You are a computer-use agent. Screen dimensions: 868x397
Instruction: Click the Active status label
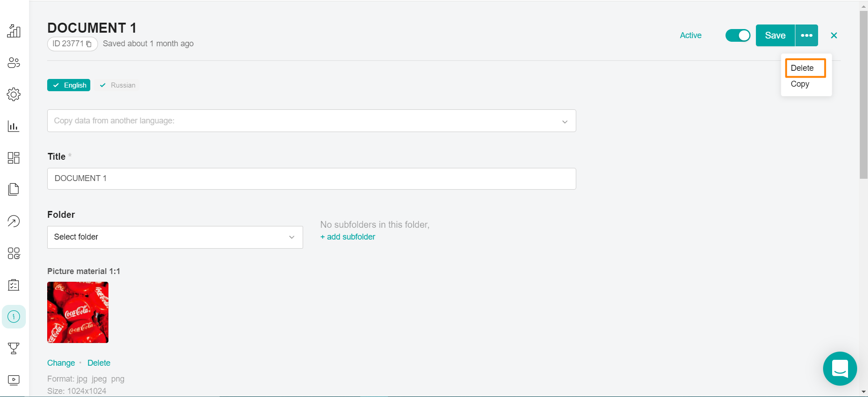(691, 35)
